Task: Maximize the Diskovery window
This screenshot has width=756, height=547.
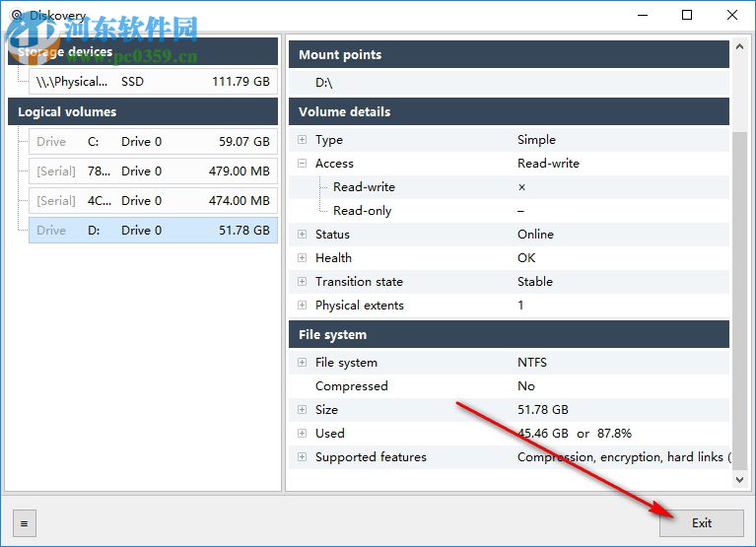Action: (687, 15)
